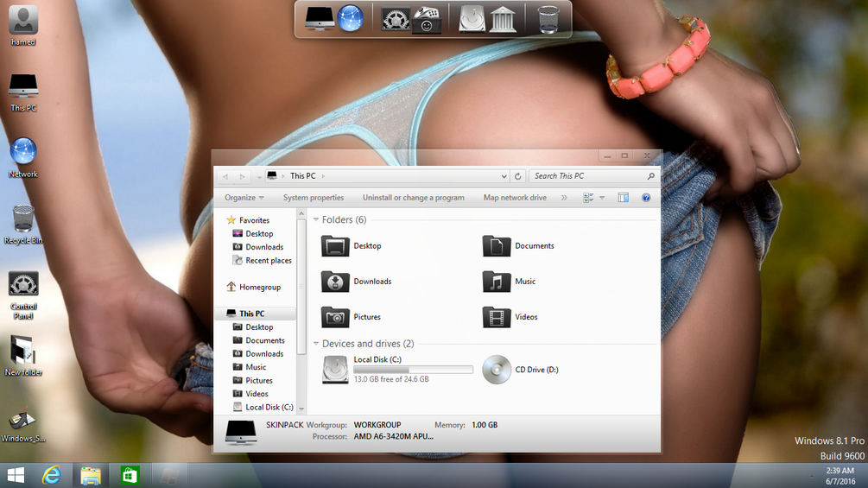Toggle the preview pane button
Screen dimensions: 868x488
624,198
